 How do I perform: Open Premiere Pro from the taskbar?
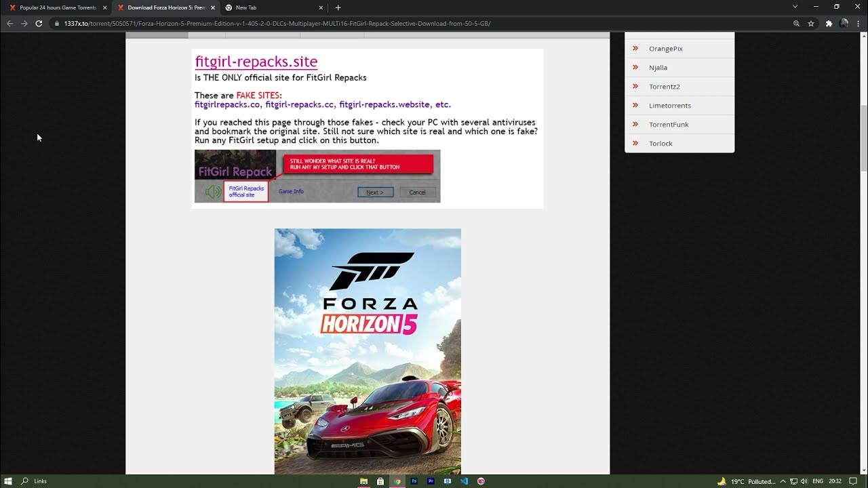[431, 481]
